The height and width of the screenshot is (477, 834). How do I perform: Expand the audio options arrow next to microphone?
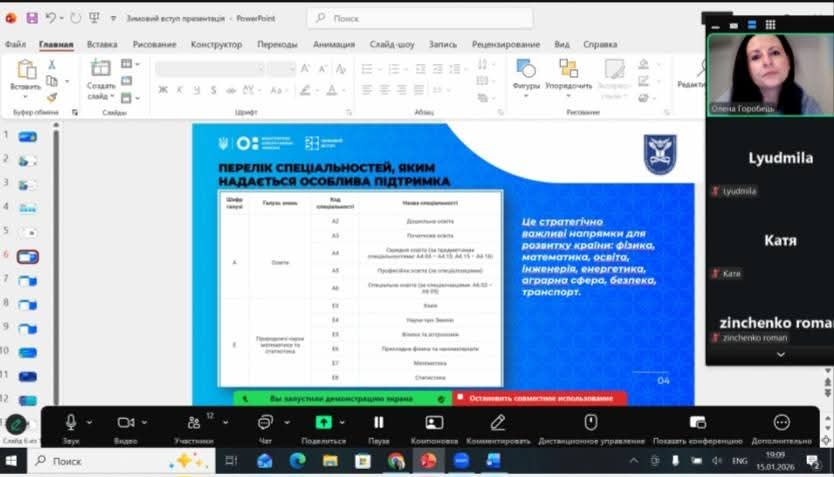(90, 422)
